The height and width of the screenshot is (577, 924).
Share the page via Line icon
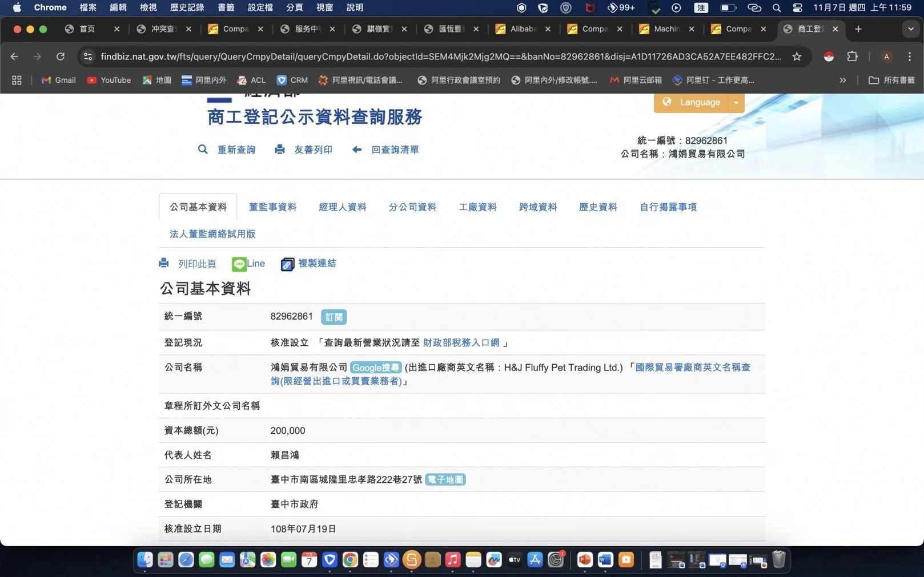tap(239, 264)
